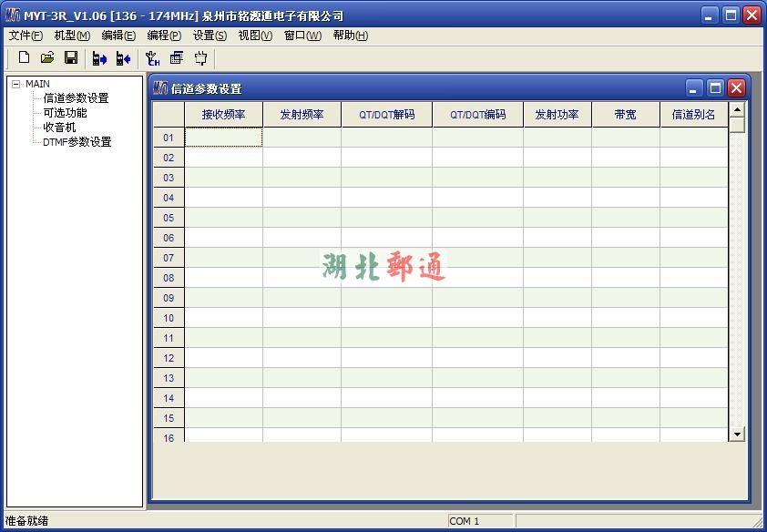This screenshot has width=767, height=532.
Task: Click the 发射频率 cell in row 02
Action: [x=302, y=158]
